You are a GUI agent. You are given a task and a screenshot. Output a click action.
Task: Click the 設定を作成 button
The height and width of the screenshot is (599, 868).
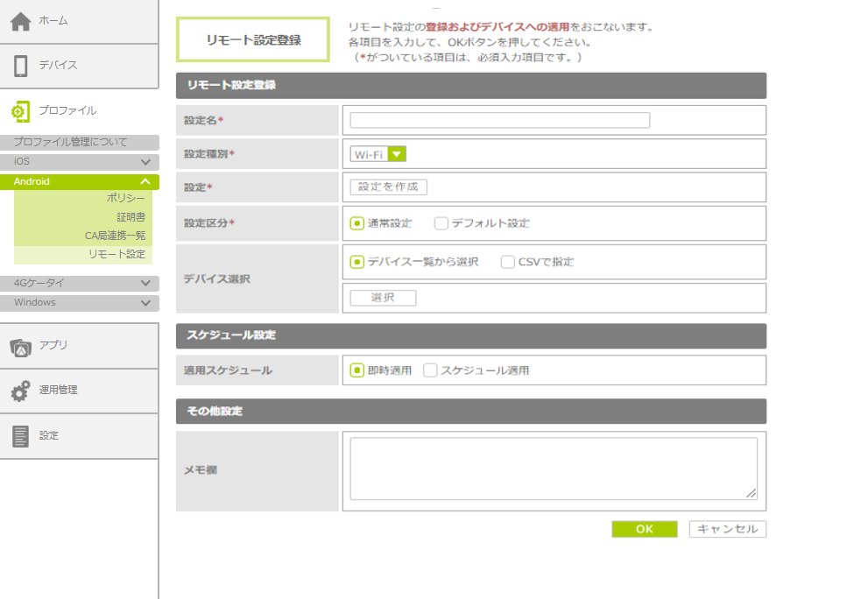389,187
